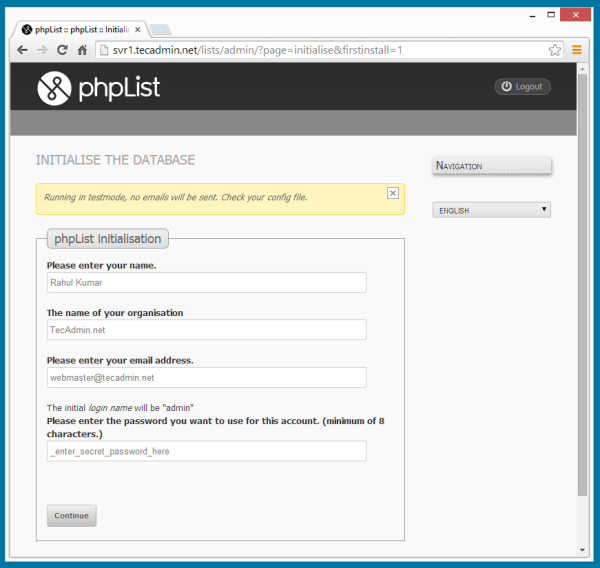Click the Logout button

[522, 87]
